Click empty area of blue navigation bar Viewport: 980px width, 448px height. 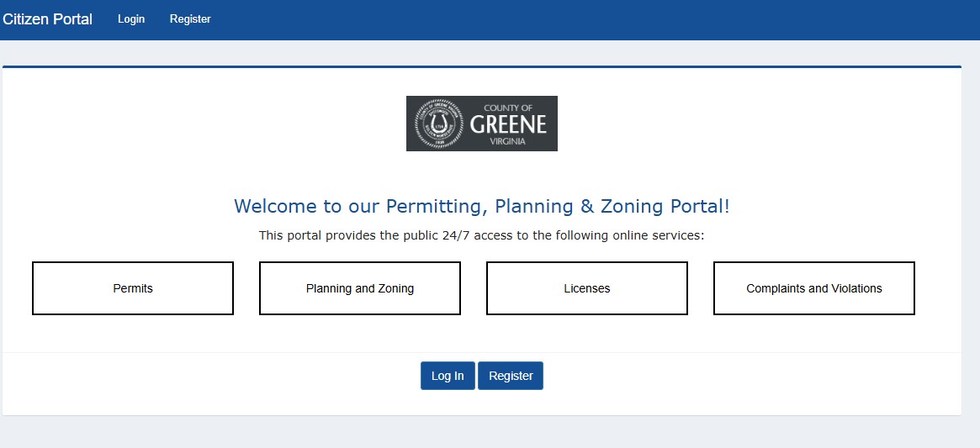594,19
